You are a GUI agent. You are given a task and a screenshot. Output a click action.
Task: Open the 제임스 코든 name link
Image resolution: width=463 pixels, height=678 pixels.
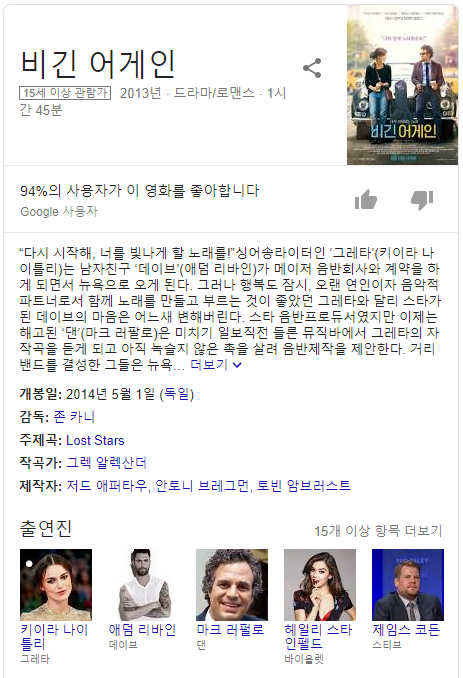406,630
